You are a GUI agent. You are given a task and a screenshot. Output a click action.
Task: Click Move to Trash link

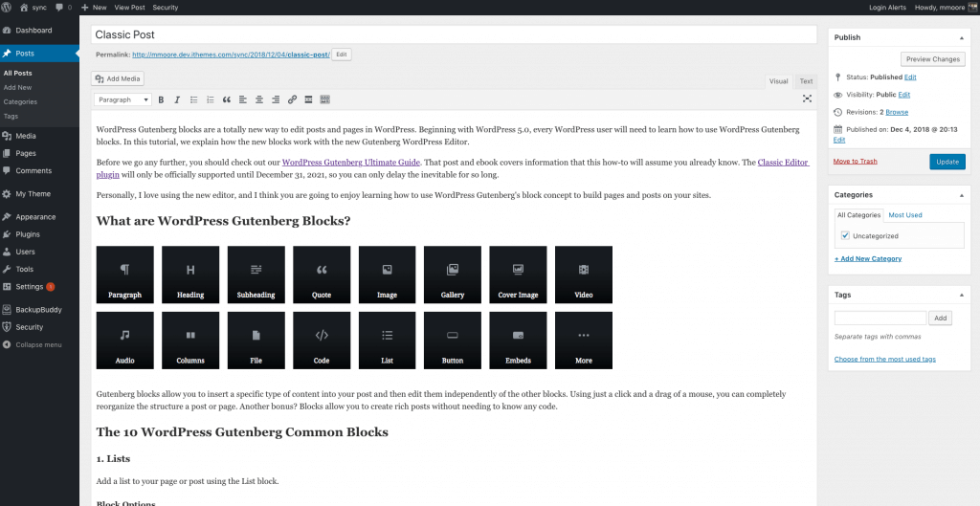pos(855,161)
